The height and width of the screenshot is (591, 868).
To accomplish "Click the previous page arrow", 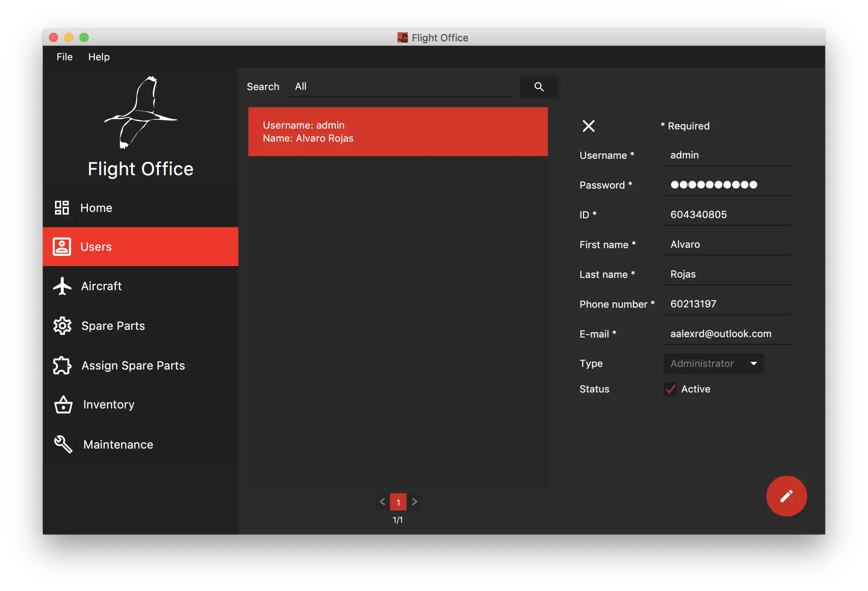I will point(382,501).
